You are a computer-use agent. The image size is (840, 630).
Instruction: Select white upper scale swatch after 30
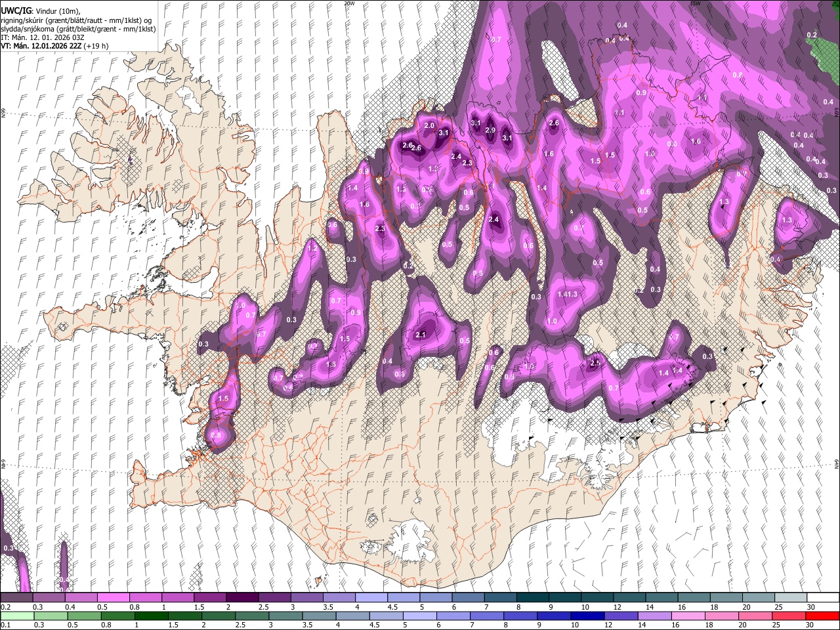(x=822, y=598)
